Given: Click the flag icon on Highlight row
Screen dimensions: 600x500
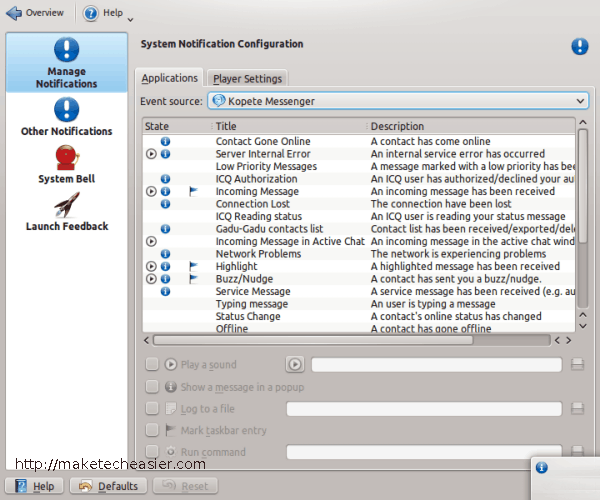Looking at the screenshot, I should [x=194, y=266].
